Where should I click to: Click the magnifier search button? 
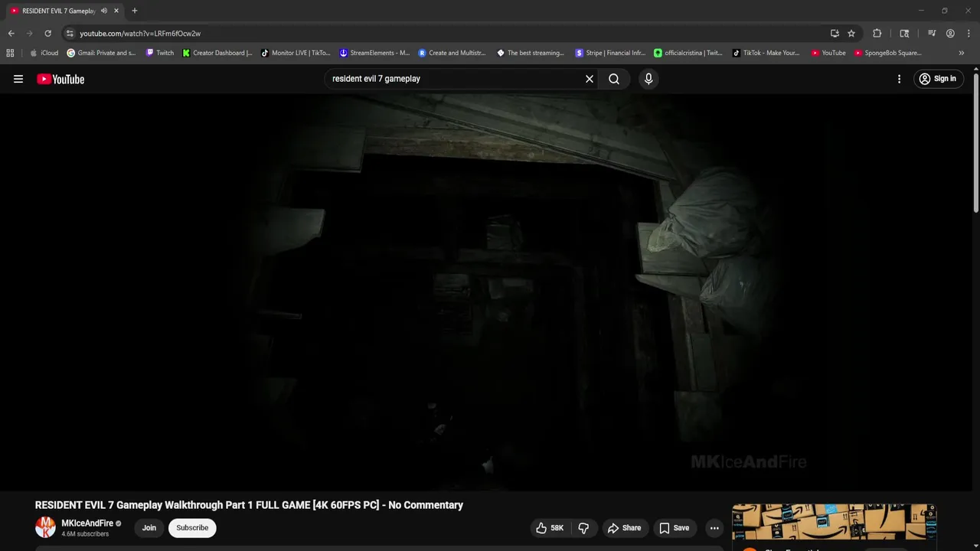click(x=614, y=79)
